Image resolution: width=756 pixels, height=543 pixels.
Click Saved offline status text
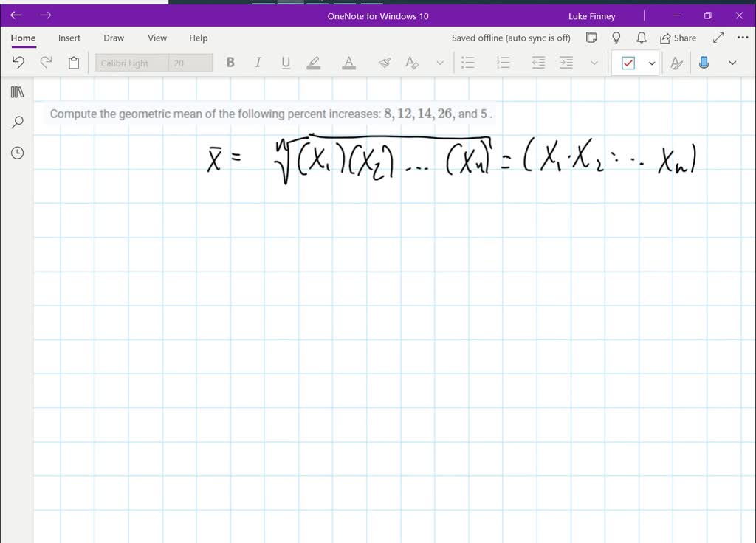(511, 37)
